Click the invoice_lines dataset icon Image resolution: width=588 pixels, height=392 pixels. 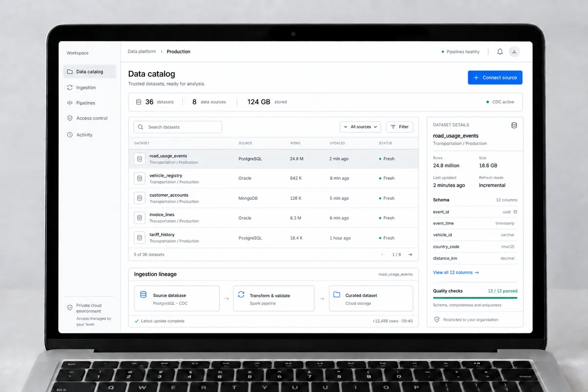coord(140,218)
